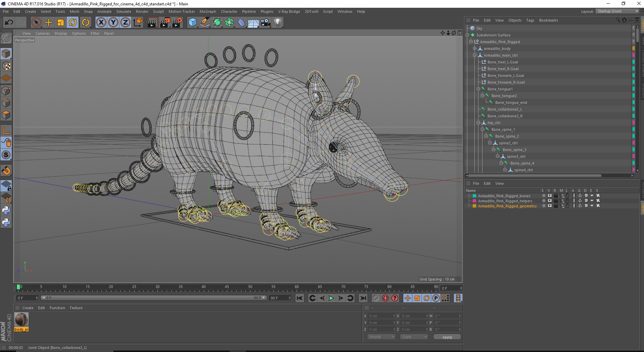The width and height of the screenshot is (644, 352).
Task: Toggle lock on Armadillo_Pink_Rigged_bones layer
Action: tap(567, 196)
